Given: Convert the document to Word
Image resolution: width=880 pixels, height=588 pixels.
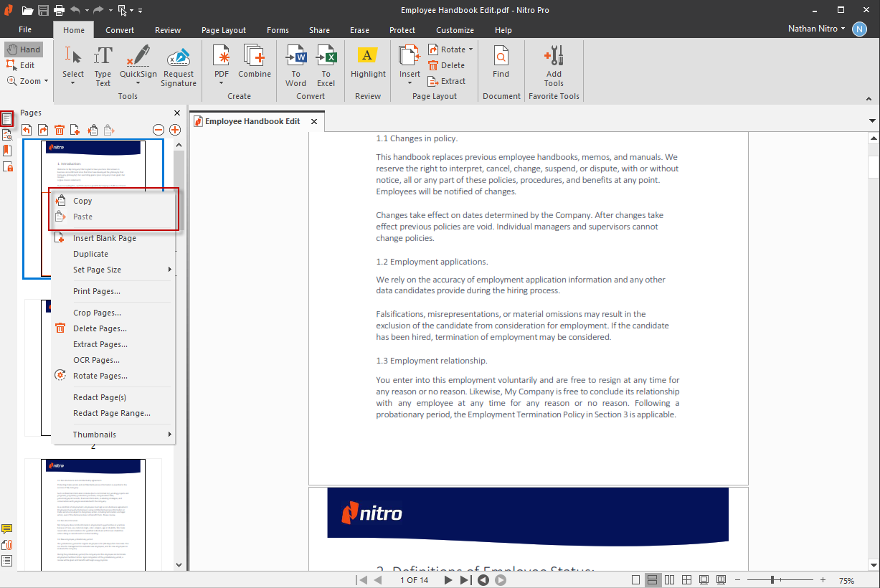Looking at the screenshot, I should click(295, 65).
